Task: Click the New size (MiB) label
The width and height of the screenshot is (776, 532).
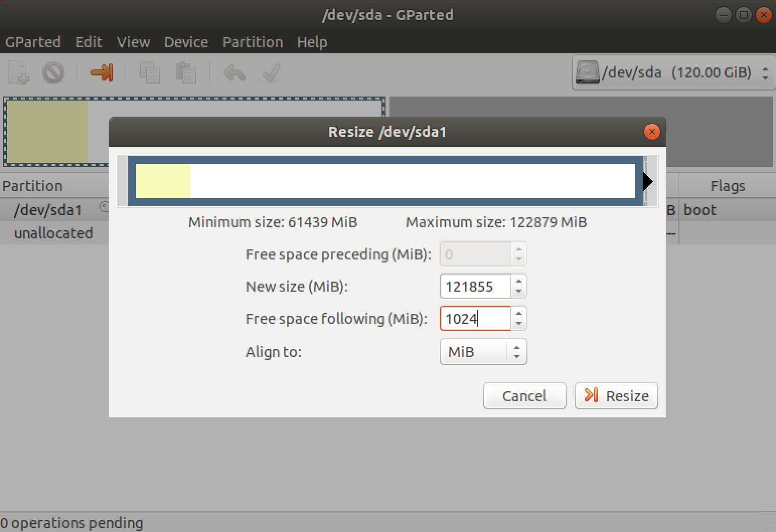Action: 296,287
